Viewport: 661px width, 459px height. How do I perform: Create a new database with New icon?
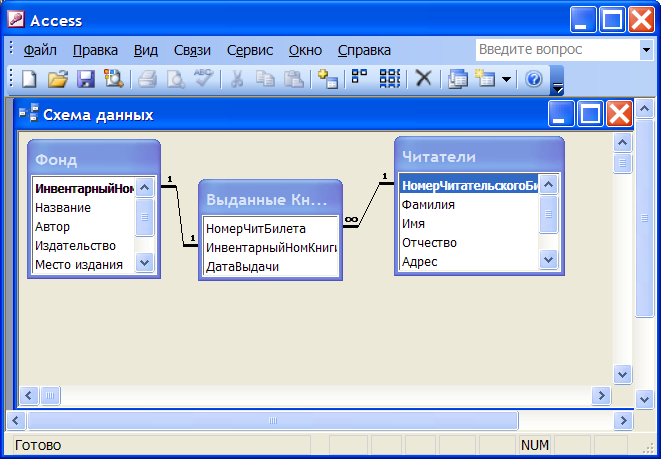coord(29,79)
